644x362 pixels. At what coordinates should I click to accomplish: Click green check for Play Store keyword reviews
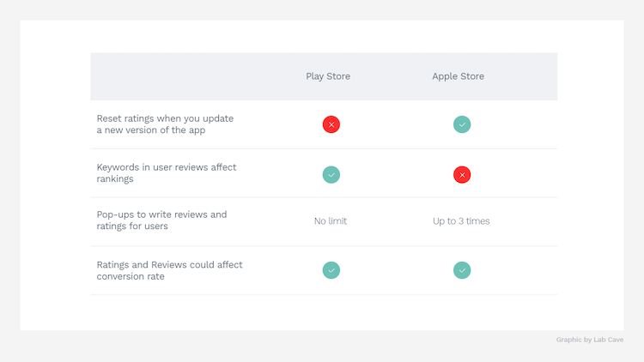pyautogui.click(x=331, y=175)
